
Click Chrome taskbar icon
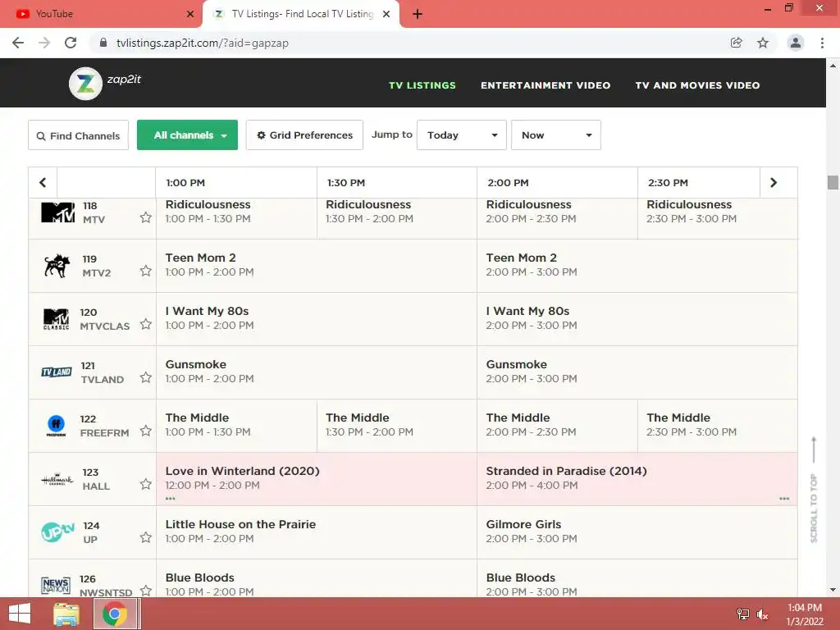point(115,614)
